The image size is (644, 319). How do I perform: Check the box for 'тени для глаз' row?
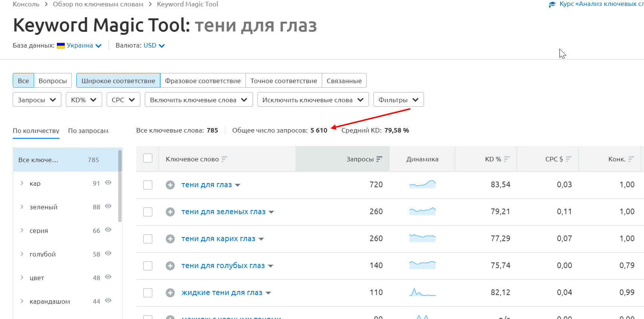tap(148, 185)
